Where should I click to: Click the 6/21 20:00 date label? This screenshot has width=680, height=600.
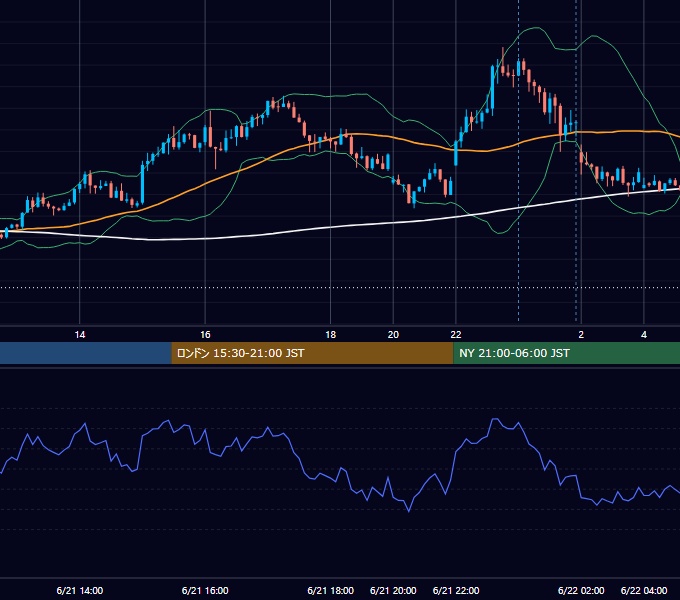pyautogui.click(x=393, y=590)
